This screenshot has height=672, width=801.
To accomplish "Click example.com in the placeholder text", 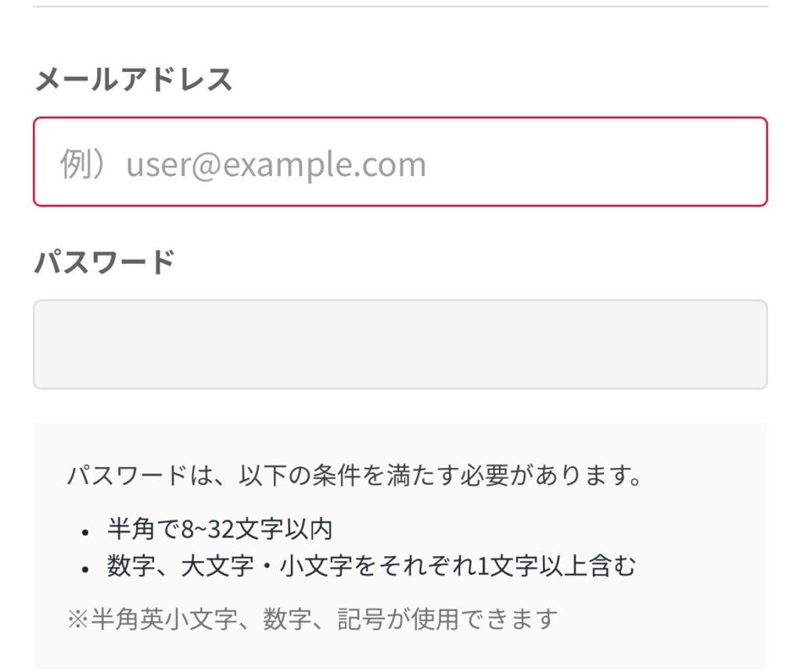I will tap(324, 165).
